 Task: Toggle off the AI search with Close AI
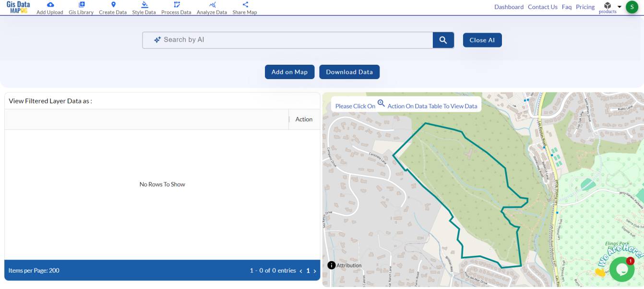tap(482, 40)
